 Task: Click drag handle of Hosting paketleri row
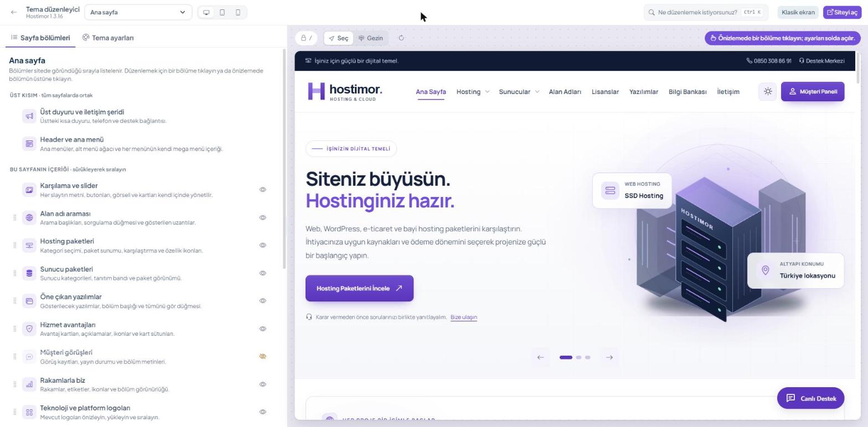coord(15,246)
